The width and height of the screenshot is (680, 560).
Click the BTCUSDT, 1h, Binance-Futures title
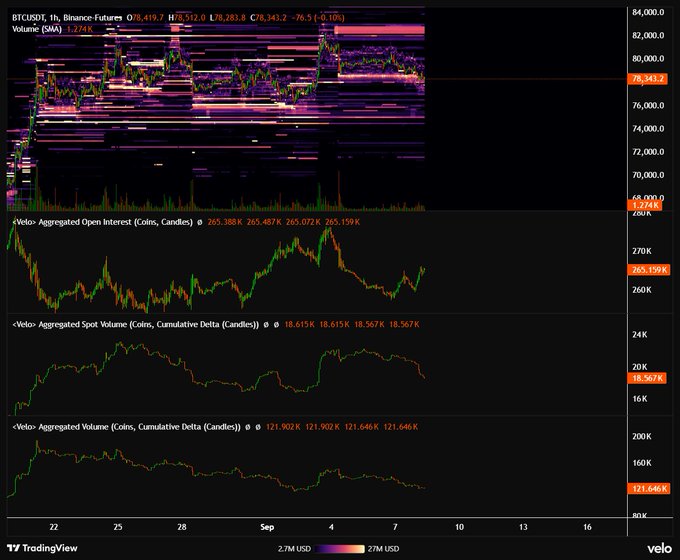67,18
